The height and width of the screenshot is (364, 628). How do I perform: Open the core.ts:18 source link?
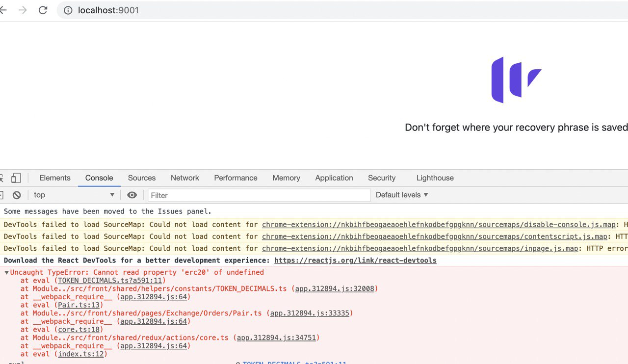pos(79,330)
